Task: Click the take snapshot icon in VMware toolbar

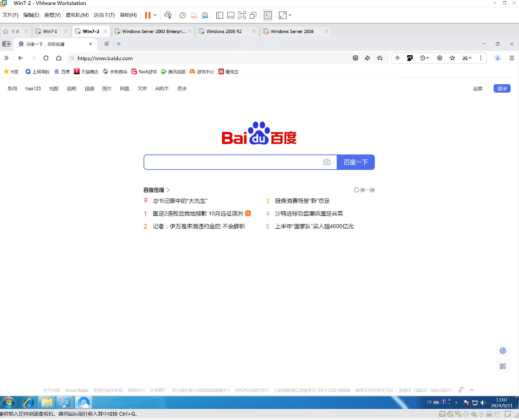Action: tap(183, 15)
